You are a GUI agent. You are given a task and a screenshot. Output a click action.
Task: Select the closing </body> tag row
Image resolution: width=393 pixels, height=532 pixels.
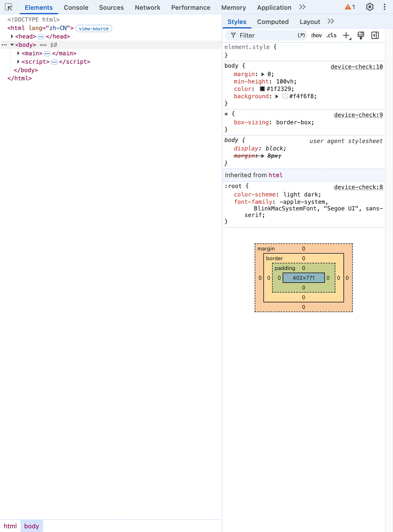pos(26,70)
